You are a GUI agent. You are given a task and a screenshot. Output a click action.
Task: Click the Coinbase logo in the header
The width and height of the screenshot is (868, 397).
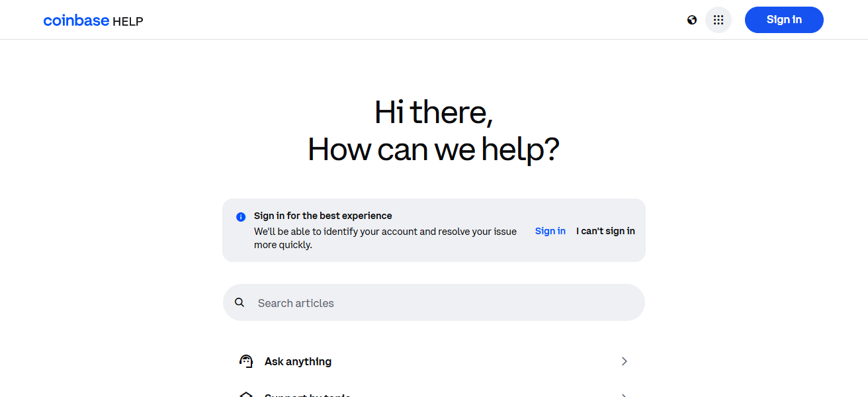(76, 21)
